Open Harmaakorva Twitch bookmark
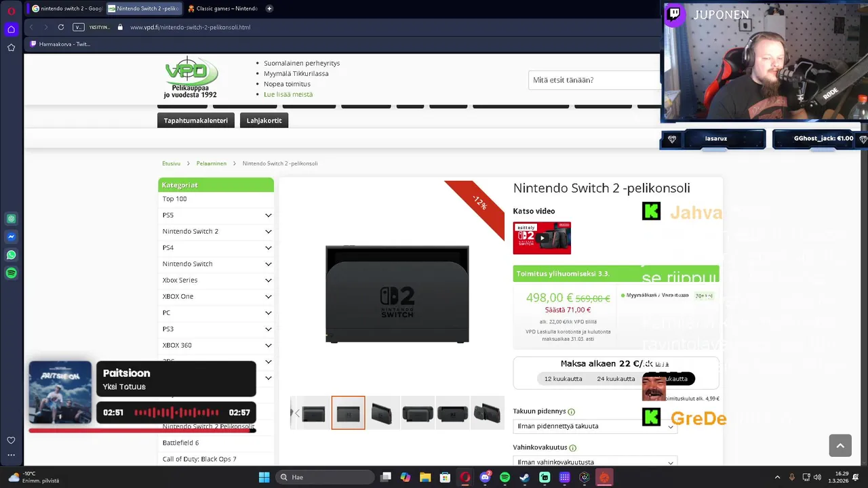Image resolution: width=868 pixels, height=488 pixels. click(x=60, y=44)
